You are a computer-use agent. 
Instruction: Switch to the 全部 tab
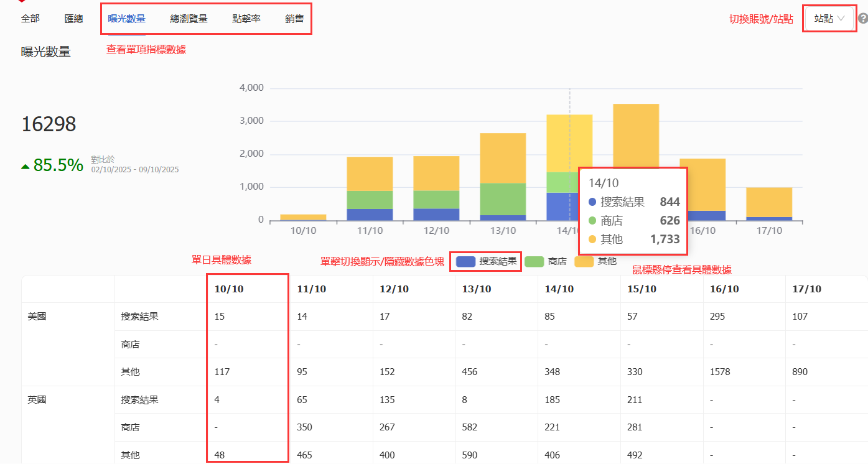coord(30,19)
